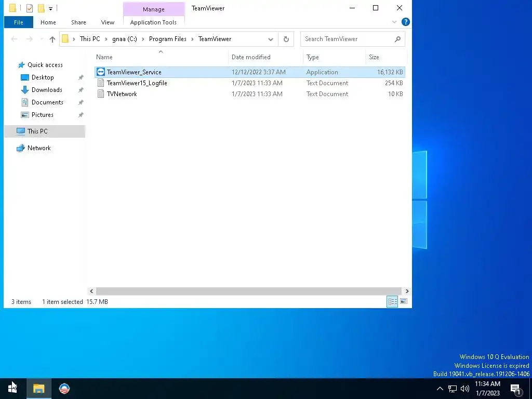
Task: Navigate to Program Files breadcrumb
Action: pyautogui.click(x=168, y=39)
